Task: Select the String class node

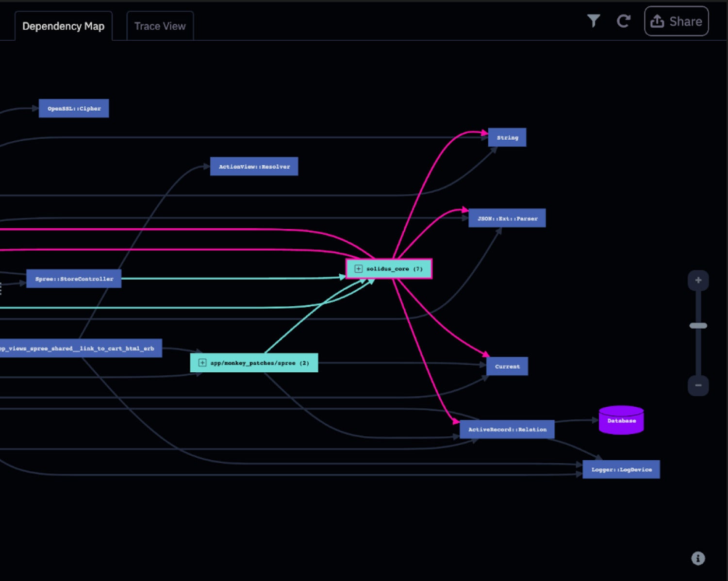Action: [x=507, y=138]
